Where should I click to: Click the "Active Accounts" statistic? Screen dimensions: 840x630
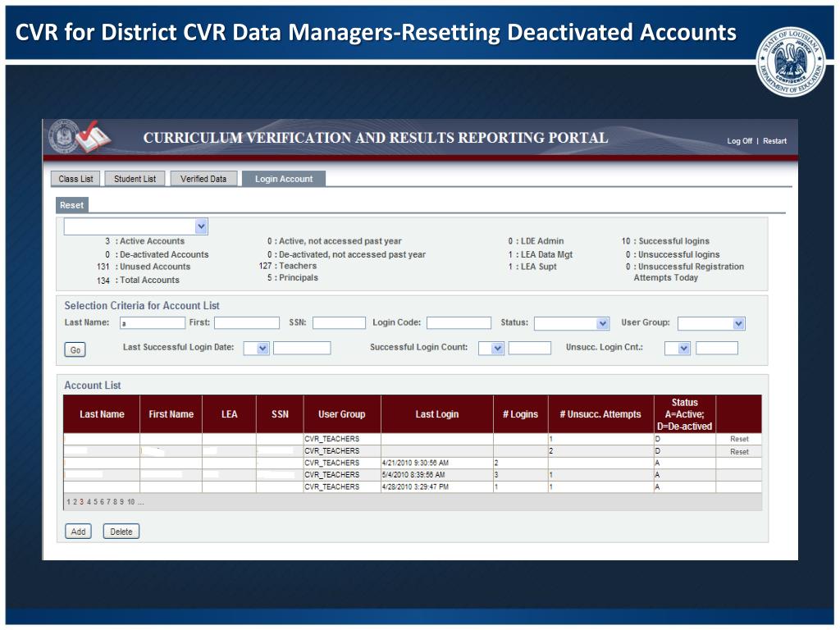click(145, 241)
